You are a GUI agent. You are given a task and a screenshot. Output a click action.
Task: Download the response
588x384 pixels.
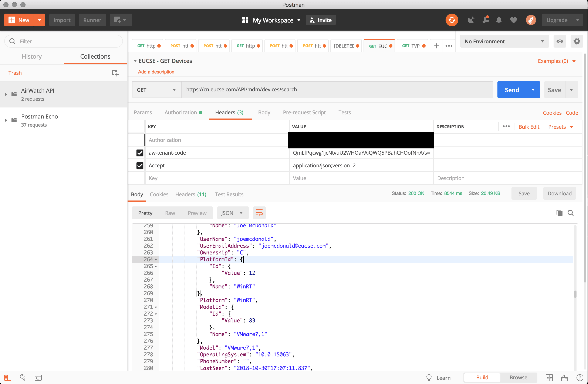pos(559,193)
